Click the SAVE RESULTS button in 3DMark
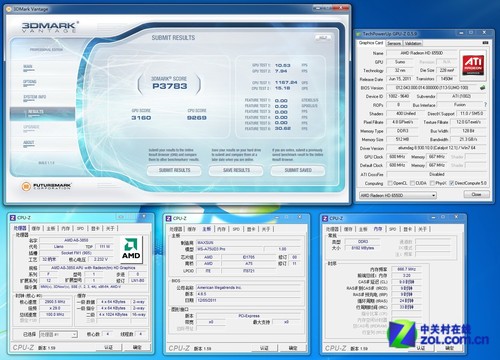The image size is (500, 360). point(236,170)
